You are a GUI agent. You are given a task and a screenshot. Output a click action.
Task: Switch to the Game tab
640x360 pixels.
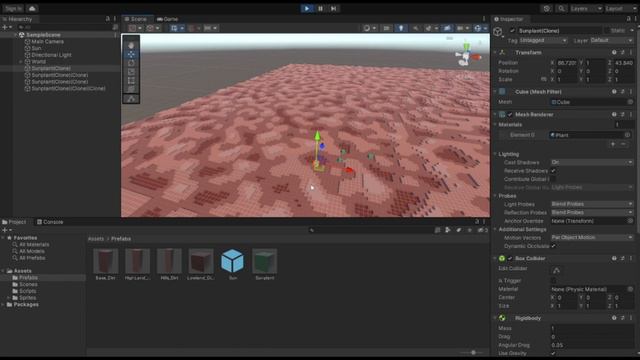coord(167,19)
